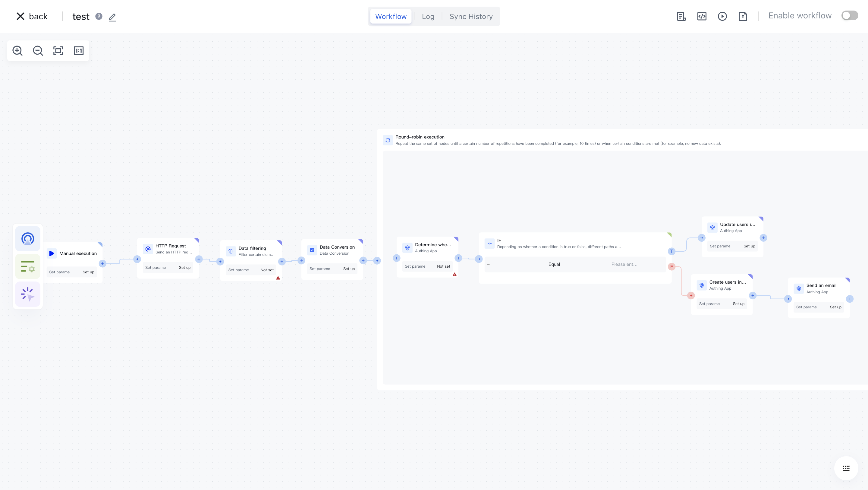Click the zoom in magnifier icon
Image resolution: width=868 pixels, height=490 pixels.
[17, 51]
